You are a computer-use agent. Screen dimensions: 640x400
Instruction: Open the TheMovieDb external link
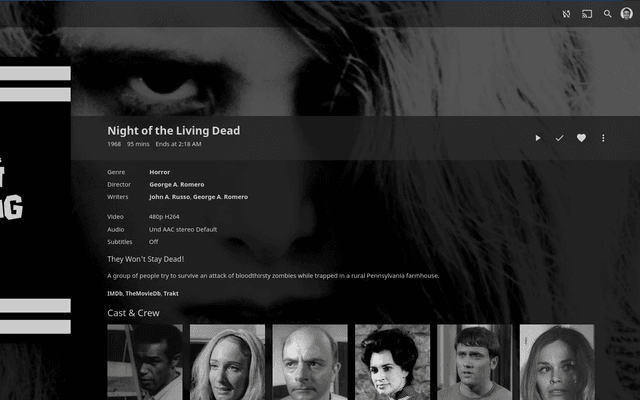143,293
